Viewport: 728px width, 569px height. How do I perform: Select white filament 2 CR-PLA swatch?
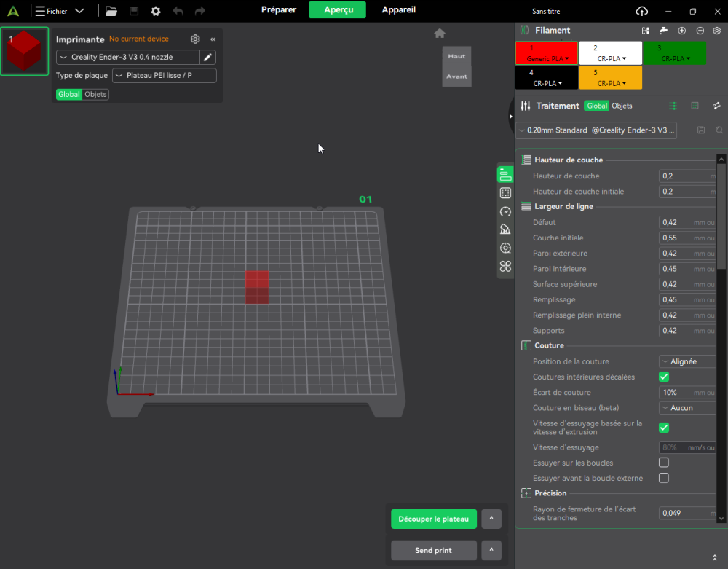pyautogui.click(x=611, y=53)
